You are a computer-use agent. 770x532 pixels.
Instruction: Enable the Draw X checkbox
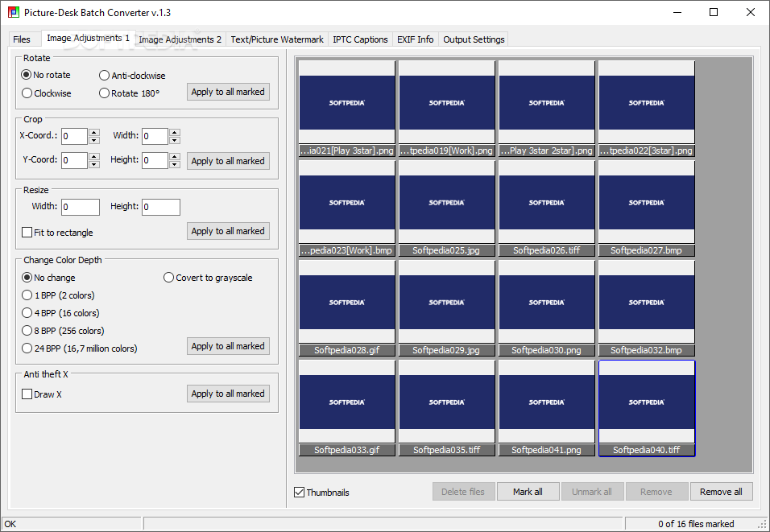click(x=42, y=394)
